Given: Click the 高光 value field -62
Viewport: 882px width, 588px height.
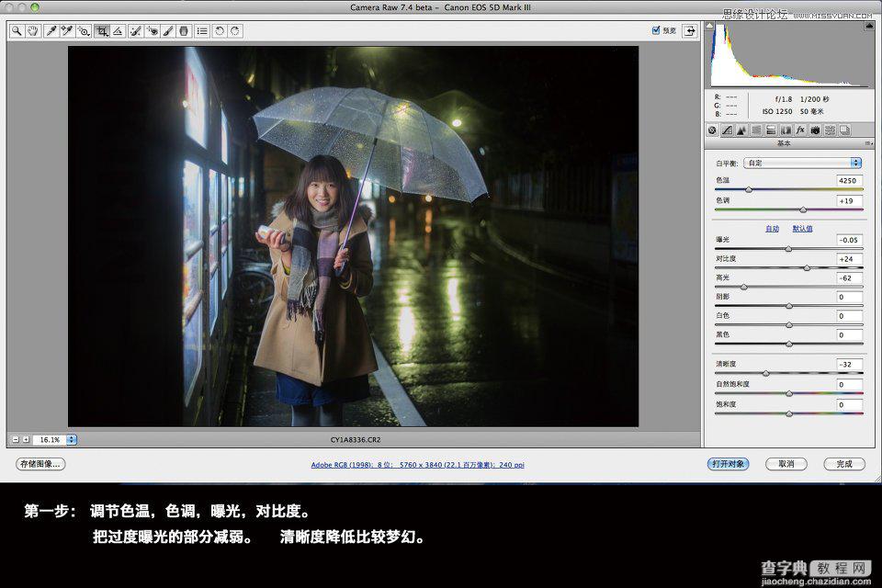Looking at the screenshot, I should click(849, 278).
